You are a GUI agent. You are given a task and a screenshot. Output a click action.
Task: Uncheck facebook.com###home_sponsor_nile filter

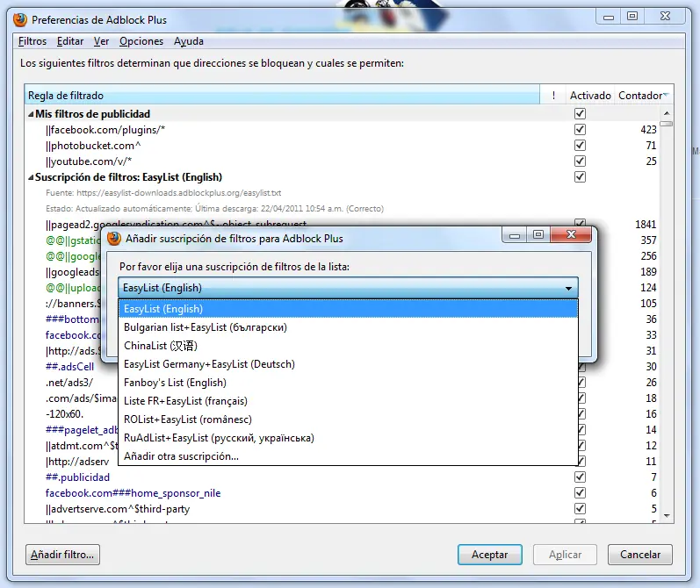click(580, 493)
